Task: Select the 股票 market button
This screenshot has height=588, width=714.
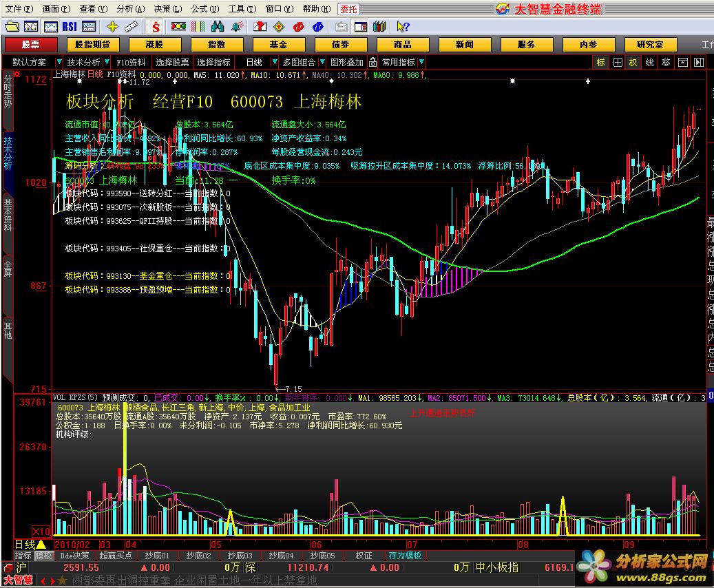Action: [x=31, y=45]
